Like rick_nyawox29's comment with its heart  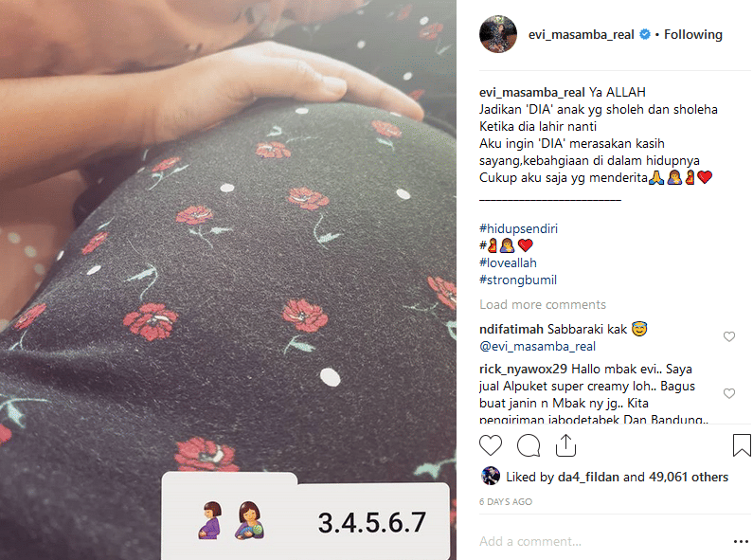pyautogui.click(x=729, y=393)
